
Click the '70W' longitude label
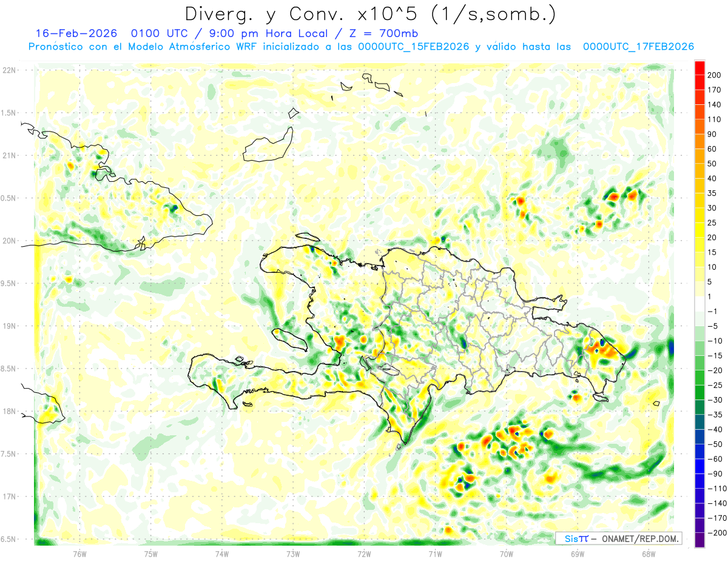click(507, 554)
